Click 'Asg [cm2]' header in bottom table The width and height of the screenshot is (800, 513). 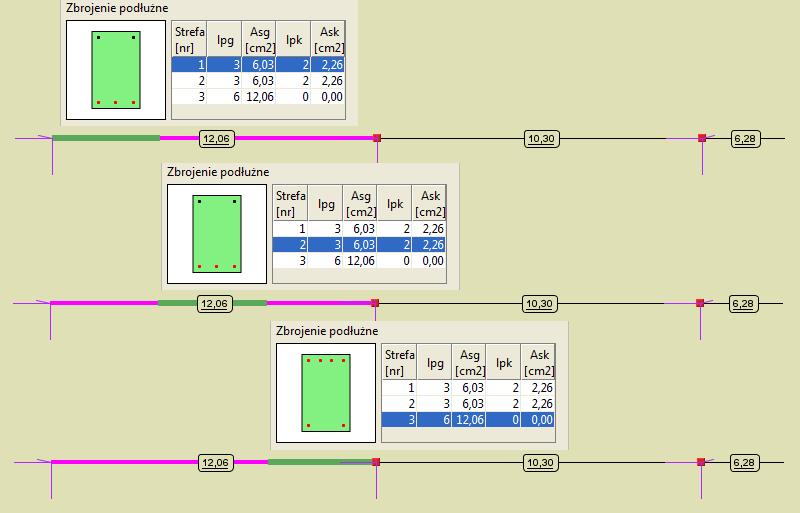tap(469, 362)
